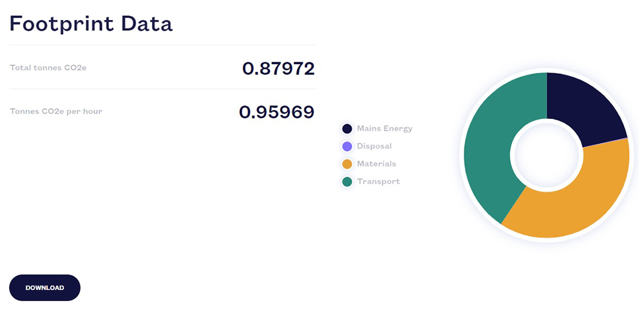Click the white outer ring of the donut chart
644x319 pixels.
point(546,70)
